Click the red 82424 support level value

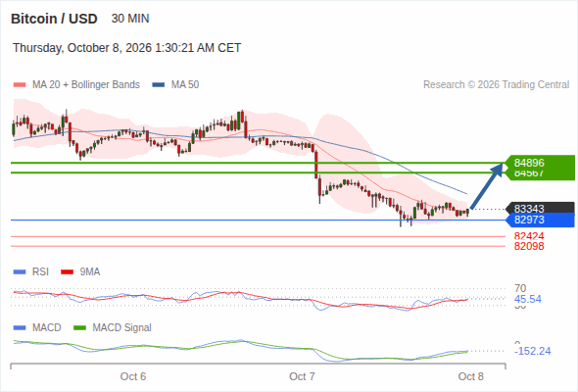[529, 236]
